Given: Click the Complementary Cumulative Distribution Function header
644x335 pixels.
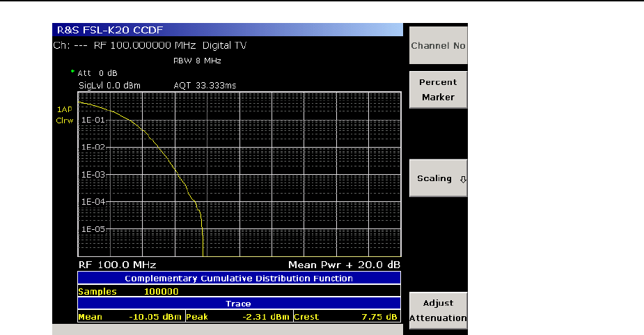Looking at the screenshot, I should click(239, 279).
